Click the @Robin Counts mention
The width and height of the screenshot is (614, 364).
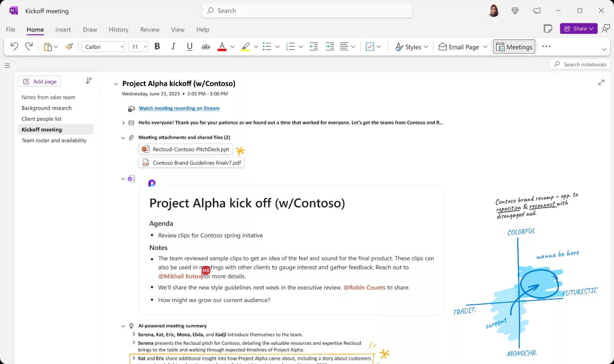[364, 288]
